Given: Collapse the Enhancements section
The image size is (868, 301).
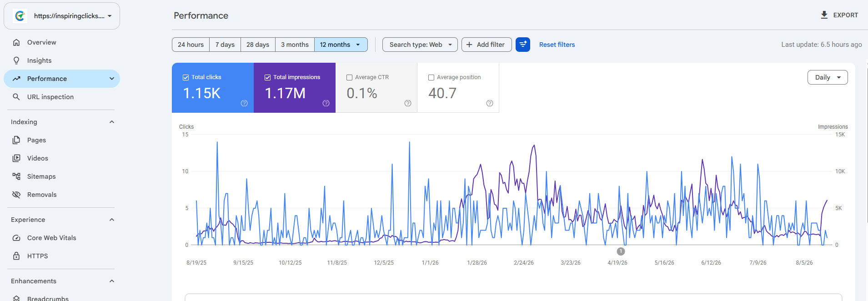Looking at the screenshot, I should (112, 281).
